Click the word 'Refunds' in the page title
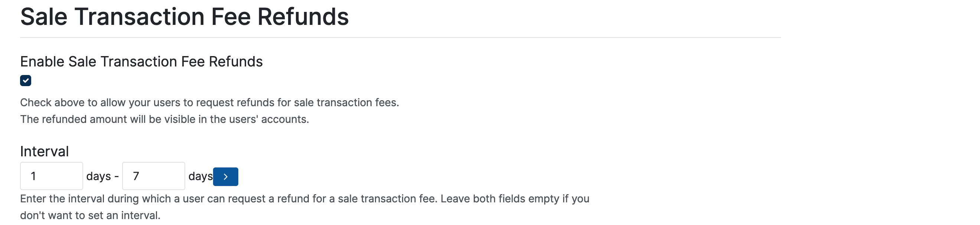This screenshot has height=225, width=980. [303, 17]
